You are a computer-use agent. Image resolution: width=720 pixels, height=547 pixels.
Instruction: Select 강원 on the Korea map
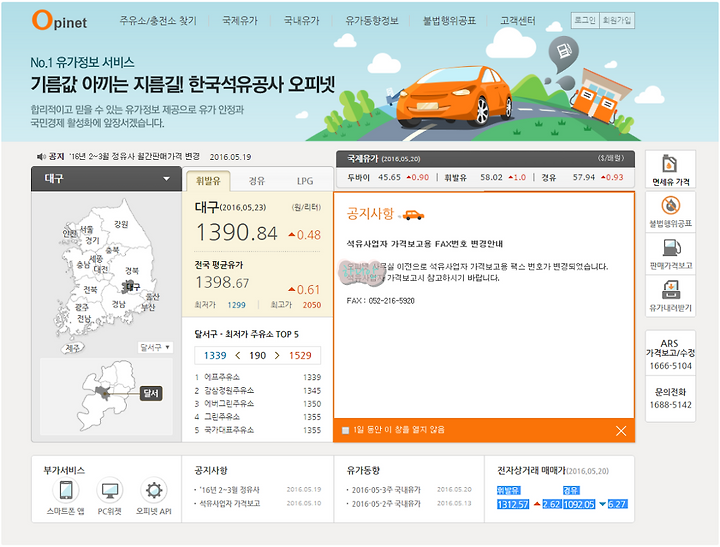[x=121, y=224]
